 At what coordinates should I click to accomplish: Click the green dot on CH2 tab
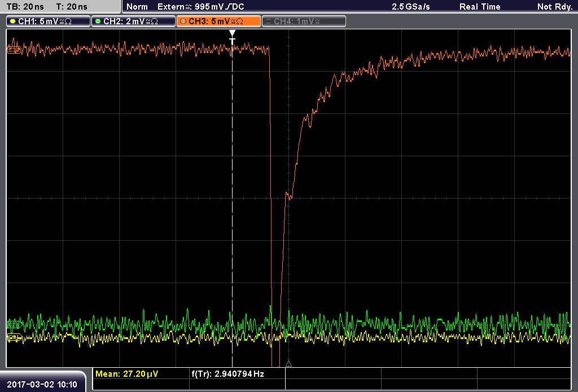click(98, 21)
